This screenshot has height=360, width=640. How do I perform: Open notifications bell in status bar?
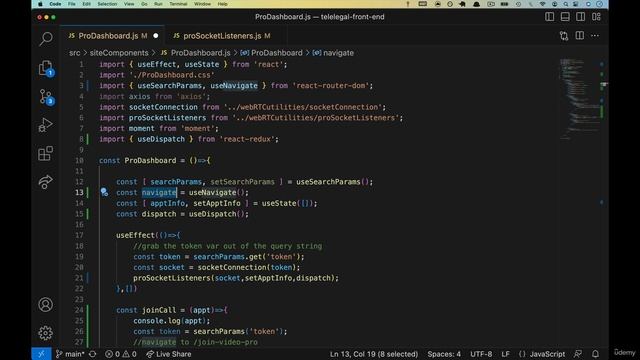coord(596,354)
